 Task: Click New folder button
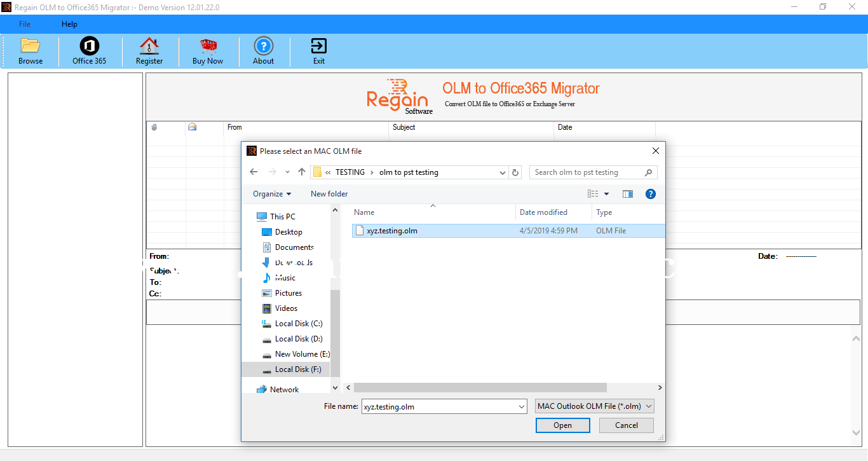pyautogui.click(x=329, y=194)
